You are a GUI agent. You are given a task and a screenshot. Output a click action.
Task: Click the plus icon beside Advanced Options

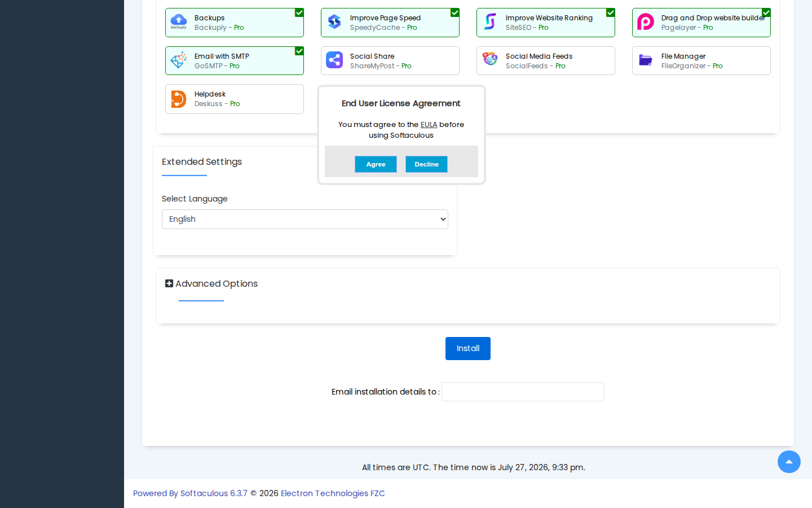169,283
